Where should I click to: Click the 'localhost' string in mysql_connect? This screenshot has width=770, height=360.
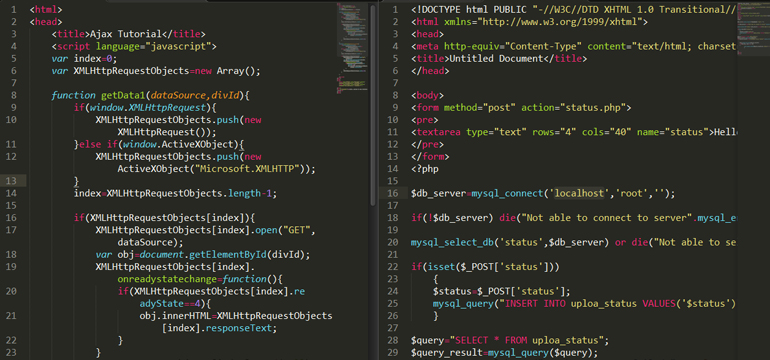tap(578, 194)
